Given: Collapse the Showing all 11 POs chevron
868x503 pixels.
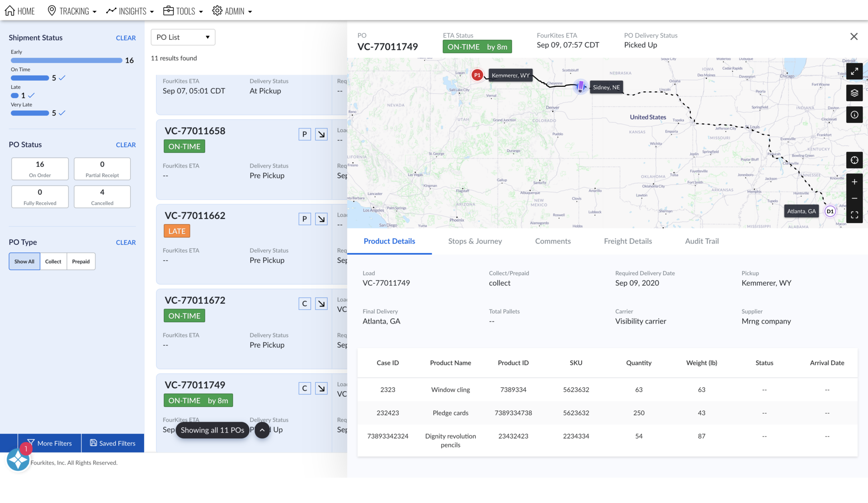Looking at the screenshot, I should point(262,430).
